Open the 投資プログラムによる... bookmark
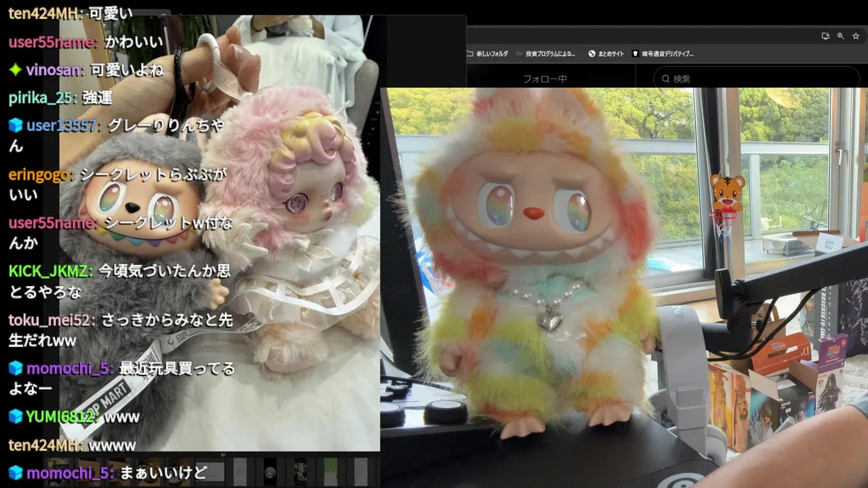 point(546,54)
